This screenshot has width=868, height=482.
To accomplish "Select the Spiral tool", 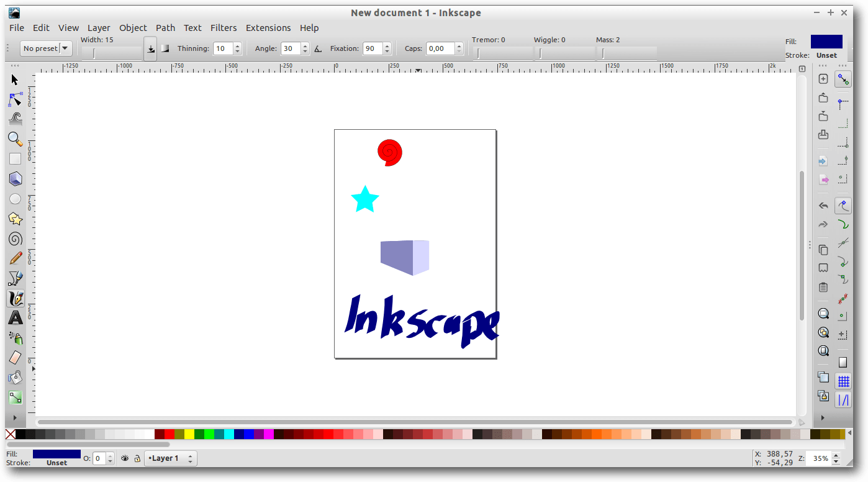I will tap(16, 239).
